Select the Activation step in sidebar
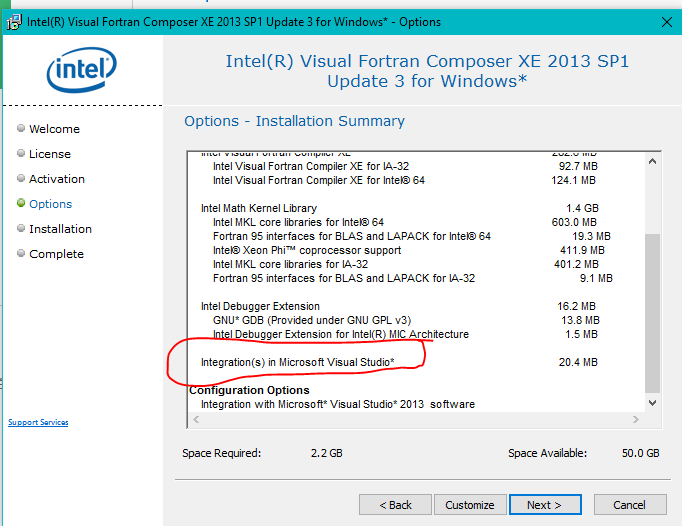The height and width of the screenshot is (526, 682). [57, 179]
